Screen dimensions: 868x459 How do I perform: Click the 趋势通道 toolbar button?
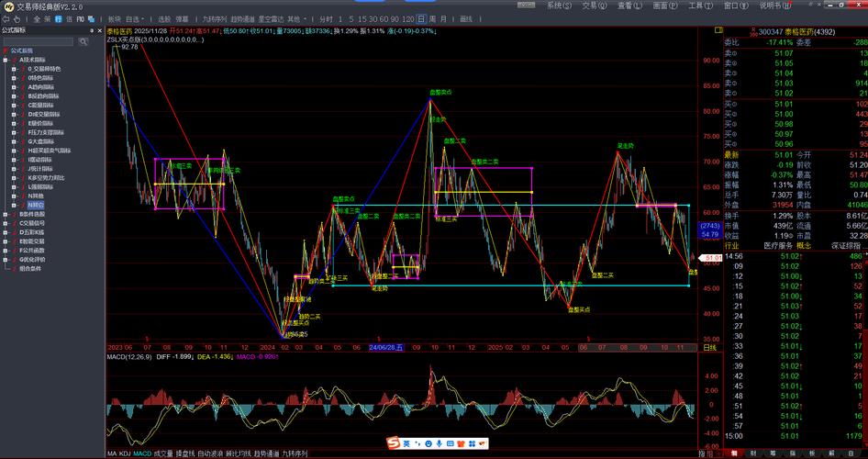[243, 18]
